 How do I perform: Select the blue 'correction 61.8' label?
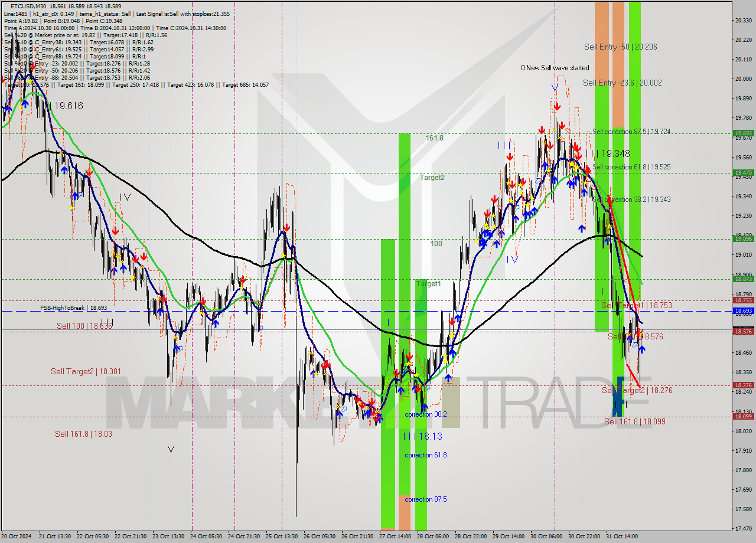(425, 455)
